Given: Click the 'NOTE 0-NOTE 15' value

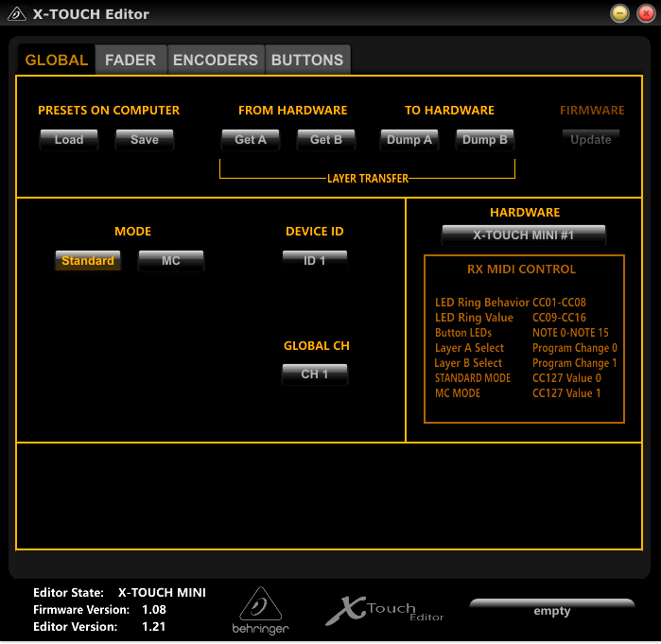Looking at the screenshot, I should coord(570,333).
